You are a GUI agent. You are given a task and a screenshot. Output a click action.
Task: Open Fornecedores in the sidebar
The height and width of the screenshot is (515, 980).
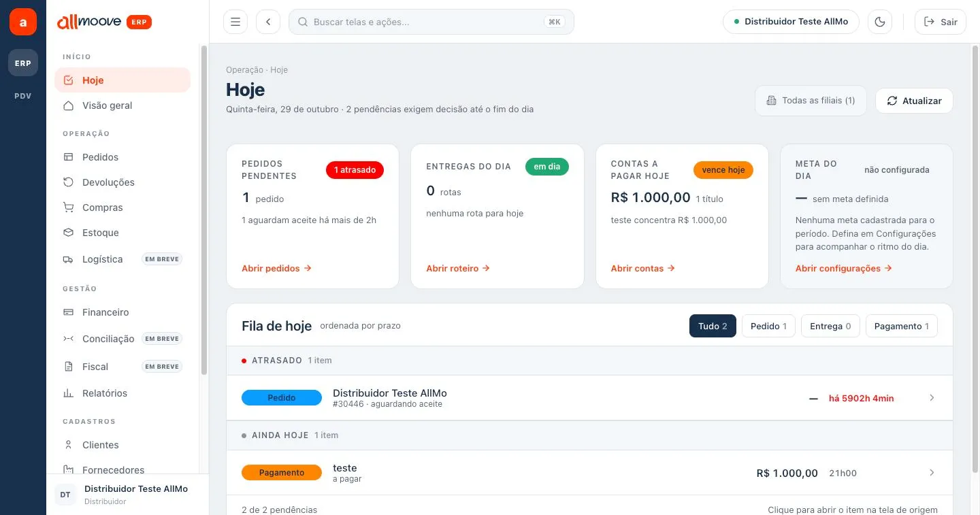point(122,470)
